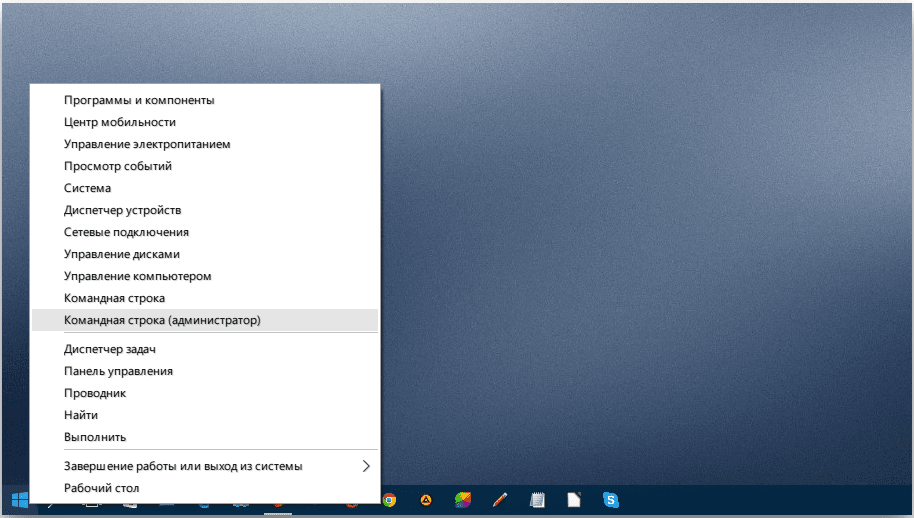Open Google Chrome from the taskbar
Screen dimensions: 914x518
pos(389,500)
